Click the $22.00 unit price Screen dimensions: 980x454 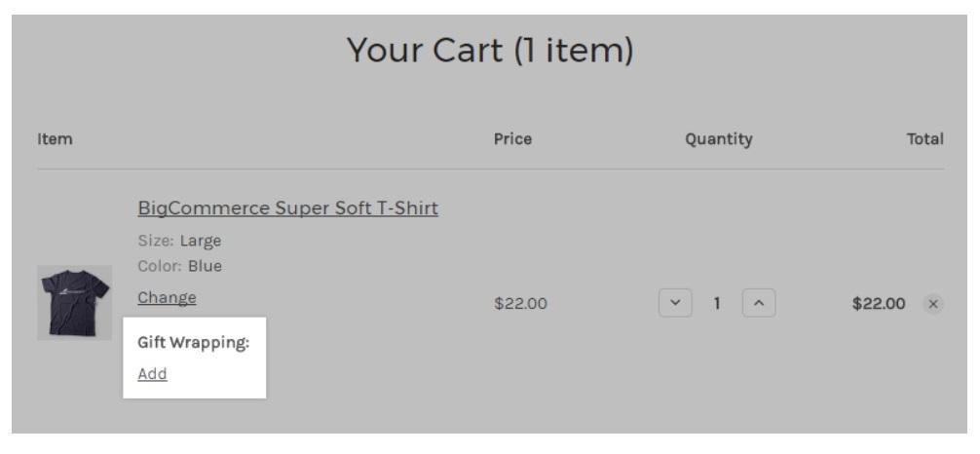coord(520,304)
